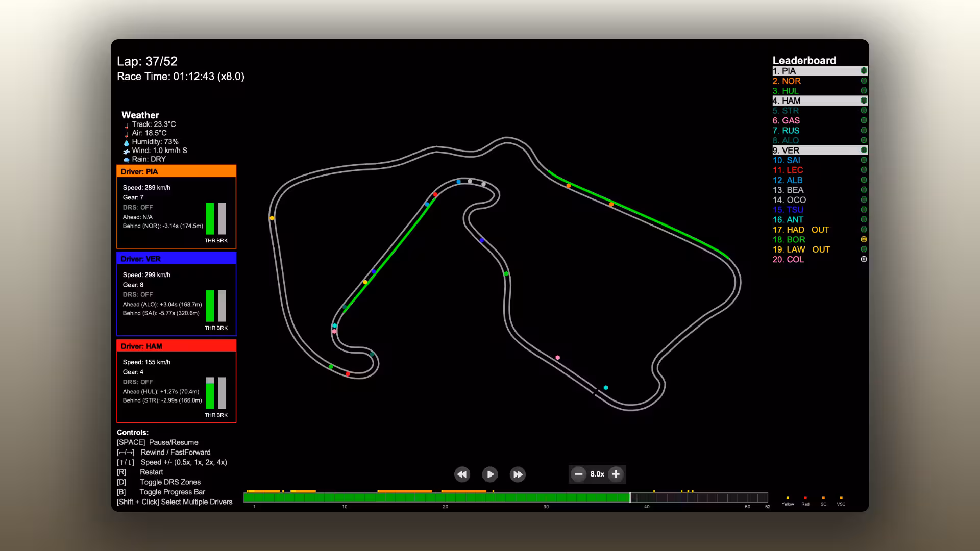Click the yellow car dot on left track edge
The height and width of the screenshot is (551, 980).
pyautogui.click(x=272, y=218)
